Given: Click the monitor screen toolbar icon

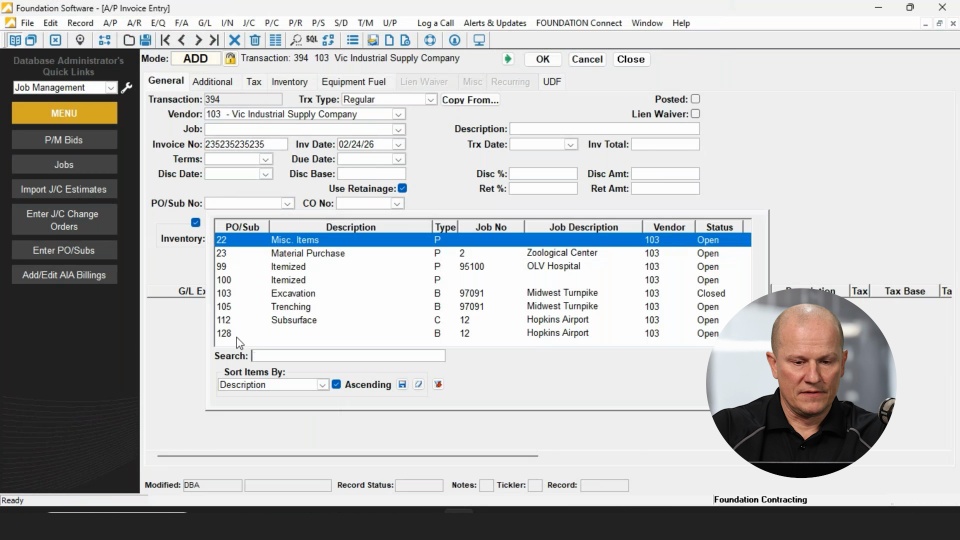Looking at the screenshot, I should (479, 40).
